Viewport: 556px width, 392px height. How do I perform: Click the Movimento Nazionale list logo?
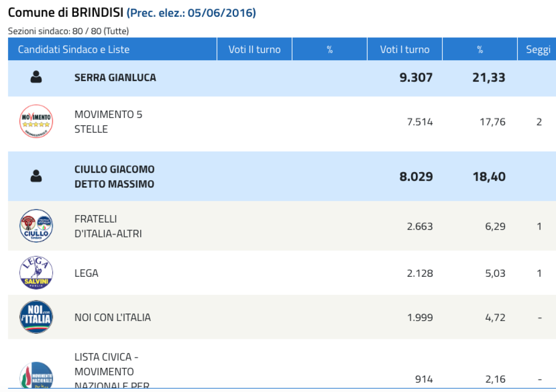[36, 375]
